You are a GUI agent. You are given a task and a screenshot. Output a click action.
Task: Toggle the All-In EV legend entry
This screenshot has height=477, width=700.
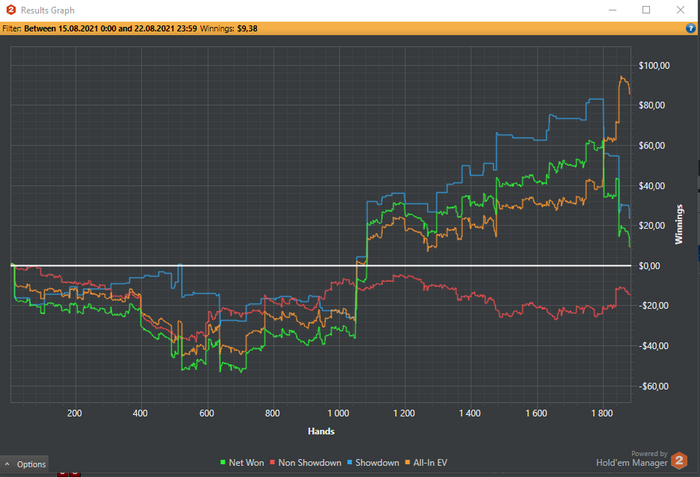click(x=426, y=463)
